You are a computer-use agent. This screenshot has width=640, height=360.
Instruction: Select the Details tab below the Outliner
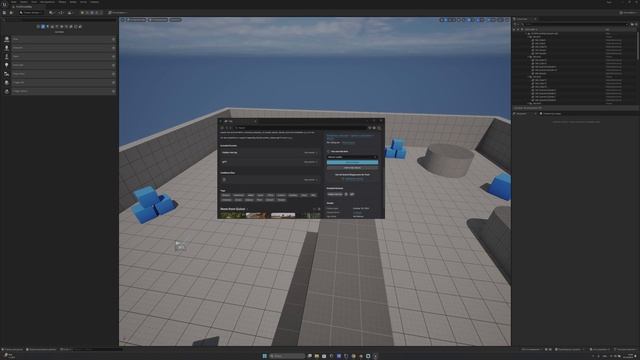click(x=523, y=113)
